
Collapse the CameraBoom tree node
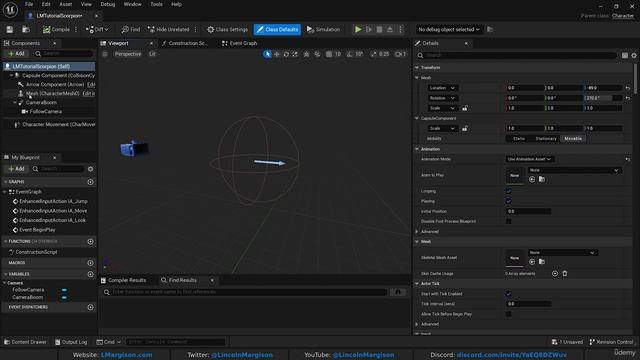click(x=16, y=102)
